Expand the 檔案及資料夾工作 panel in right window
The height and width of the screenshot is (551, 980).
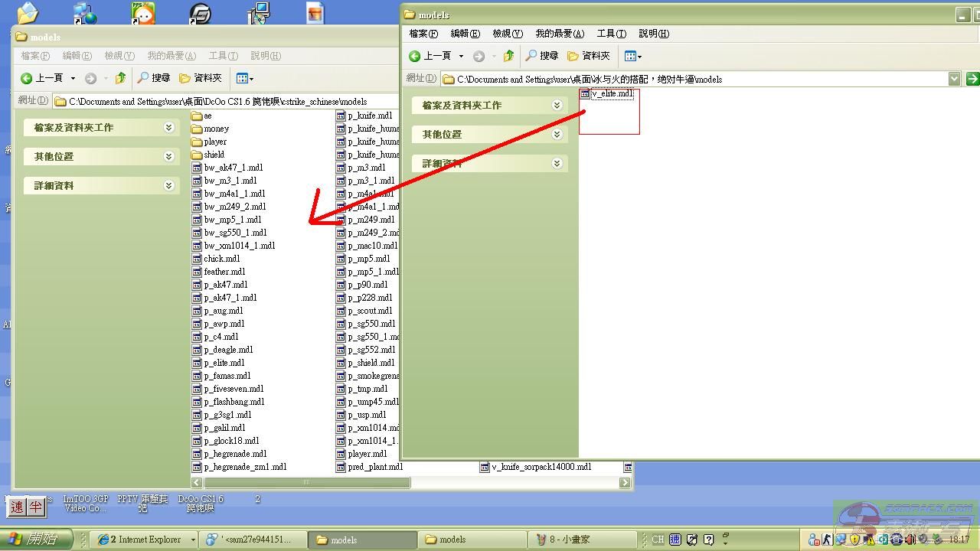tap(557, 106)
